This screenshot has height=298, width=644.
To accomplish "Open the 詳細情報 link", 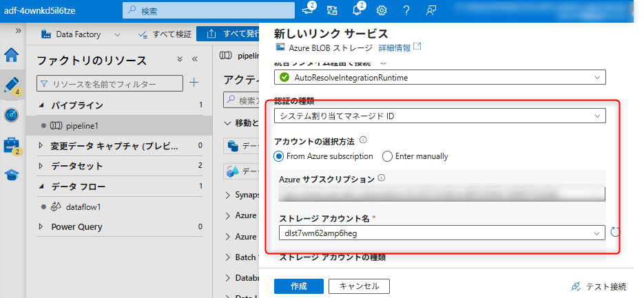I will click(399, 47).
